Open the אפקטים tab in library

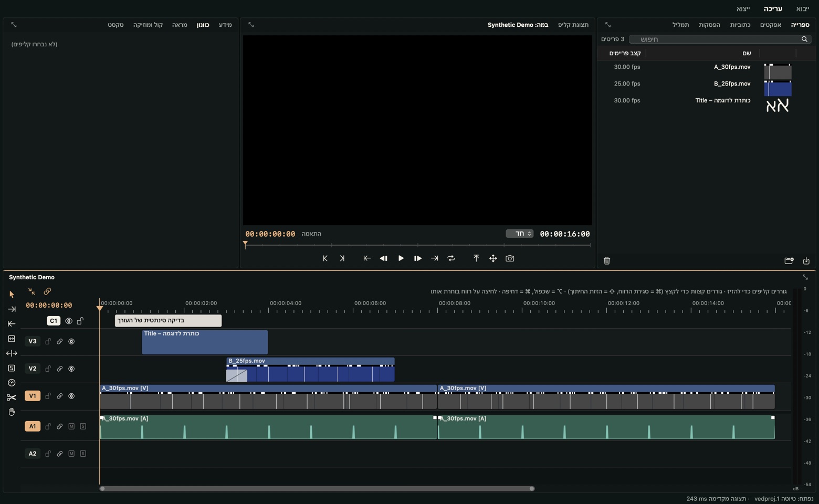(x=771, y=25)
